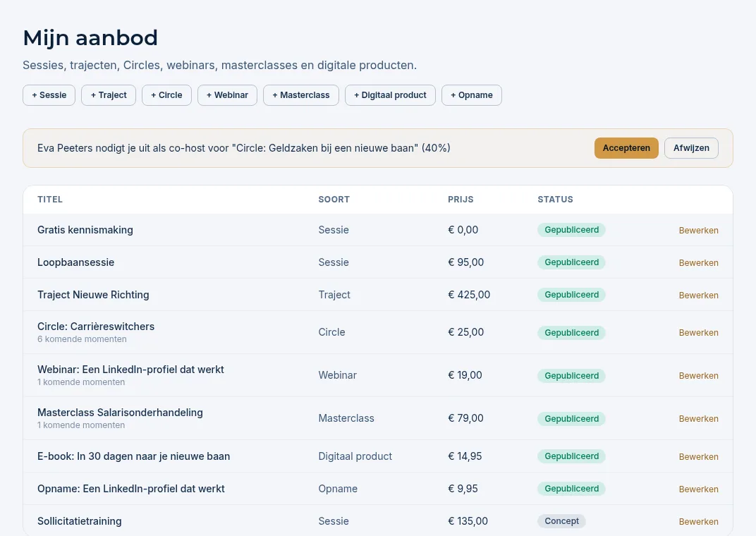The height and width of the screenshot is (536, 756).
Task: Edit the Gratis kennismaking offering
Action: coord(698,231)
